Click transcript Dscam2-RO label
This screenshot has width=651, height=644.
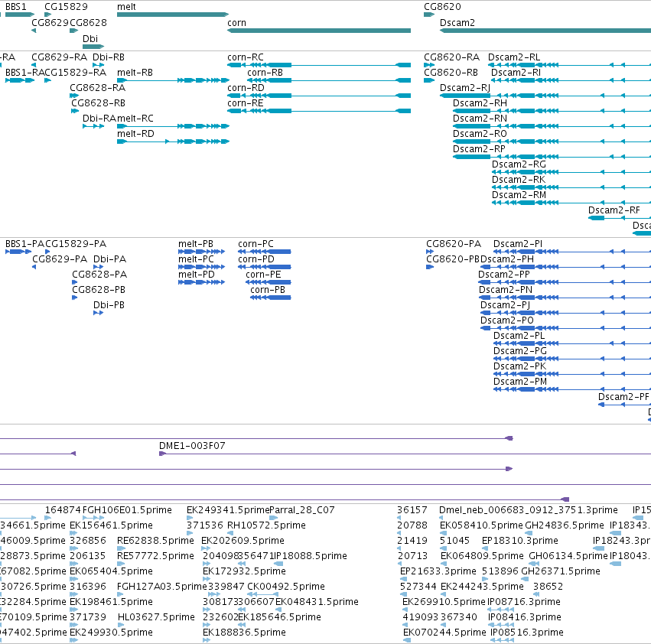[x=480, y=134]
